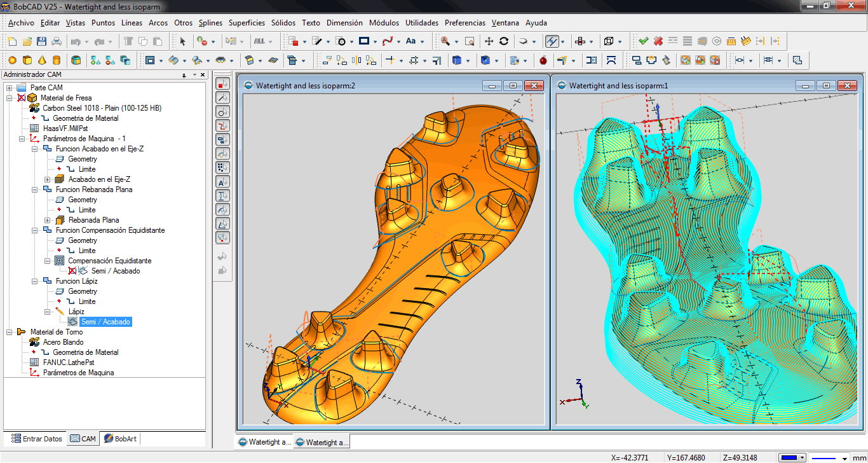
Task: Click the Save diskette icon
Action: [x=42, y=41]
